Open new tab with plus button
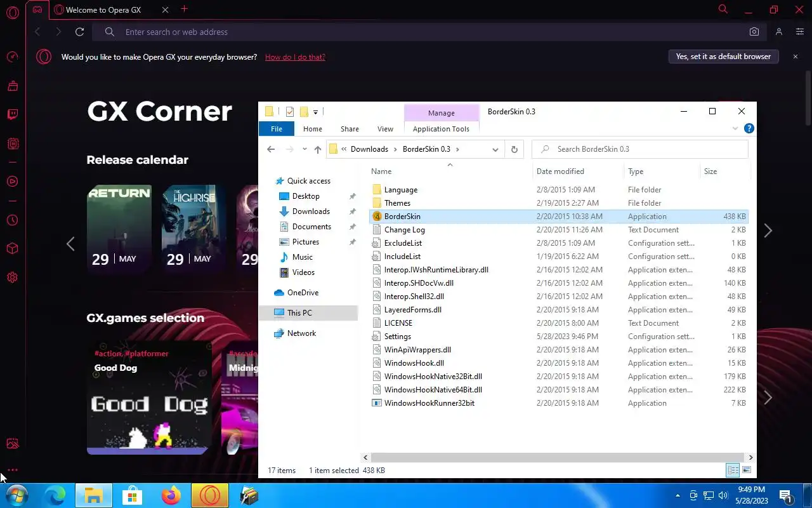This screenshot has width=812, height=508. tap(184, 9)
